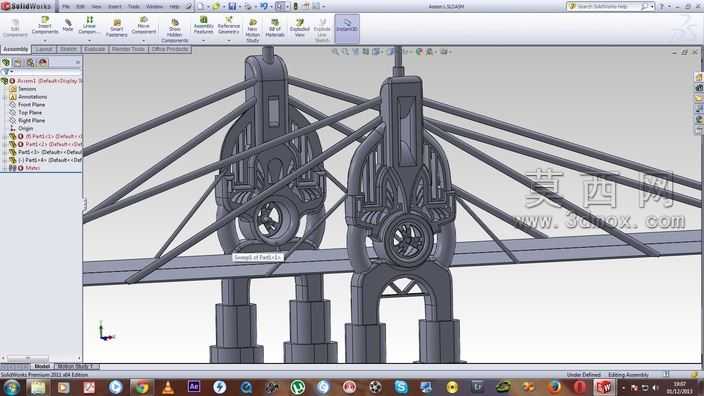Expand Move Component dropdown arrow
The image size is (704, 396).
coord(144,40)
